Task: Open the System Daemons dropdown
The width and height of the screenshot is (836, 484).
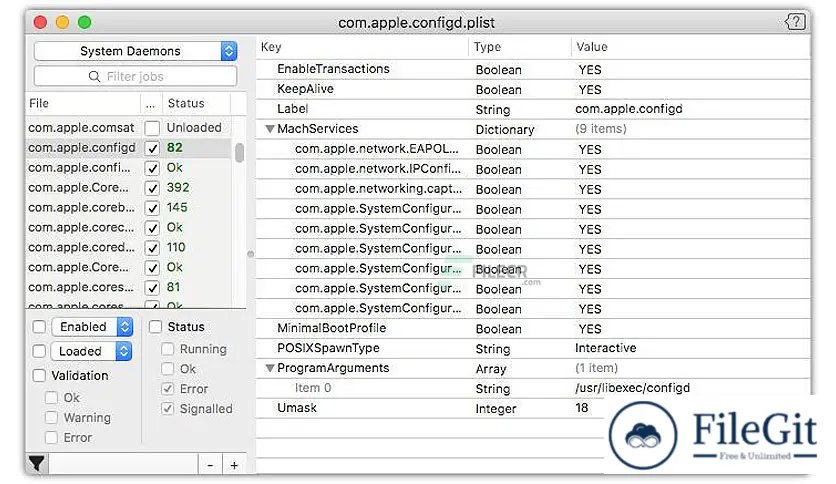Action: click(x=135, y=51)
